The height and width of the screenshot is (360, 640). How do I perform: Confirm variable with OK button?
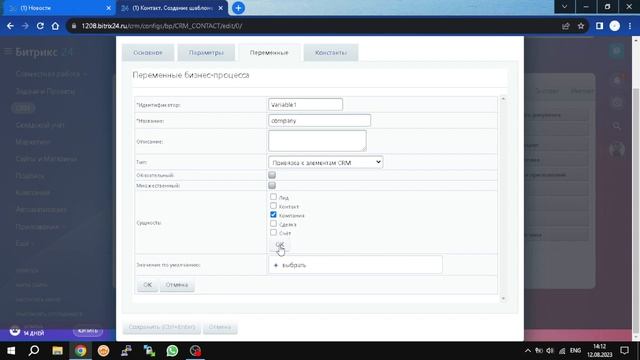point(148,285)
